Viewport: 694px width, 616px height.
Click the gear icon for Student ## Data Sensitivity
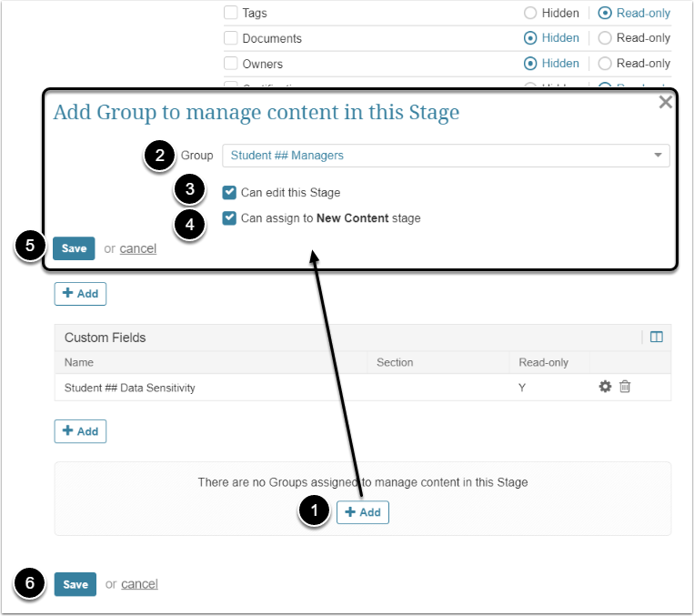(605, 387)
